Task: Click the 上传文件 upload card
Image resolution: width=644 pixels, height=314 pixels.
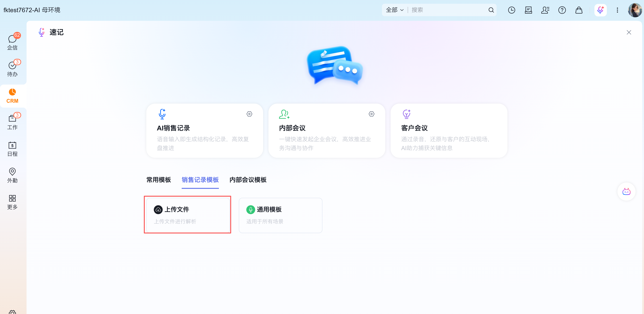Action: click(187, 215)
